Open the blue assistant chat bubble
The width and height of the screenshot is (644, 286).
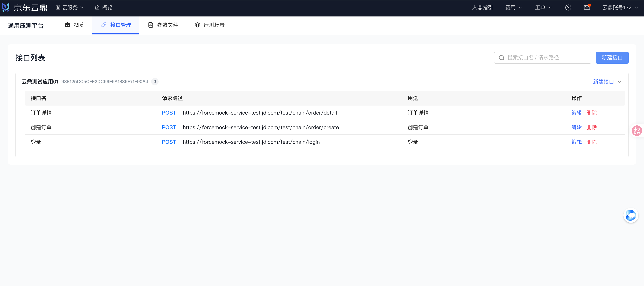click(631, 215)
